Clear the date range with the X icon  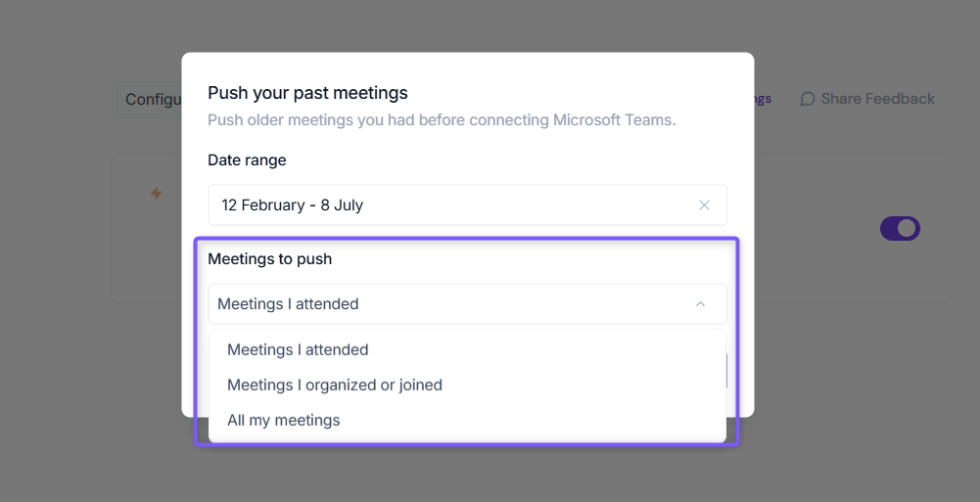704,205
